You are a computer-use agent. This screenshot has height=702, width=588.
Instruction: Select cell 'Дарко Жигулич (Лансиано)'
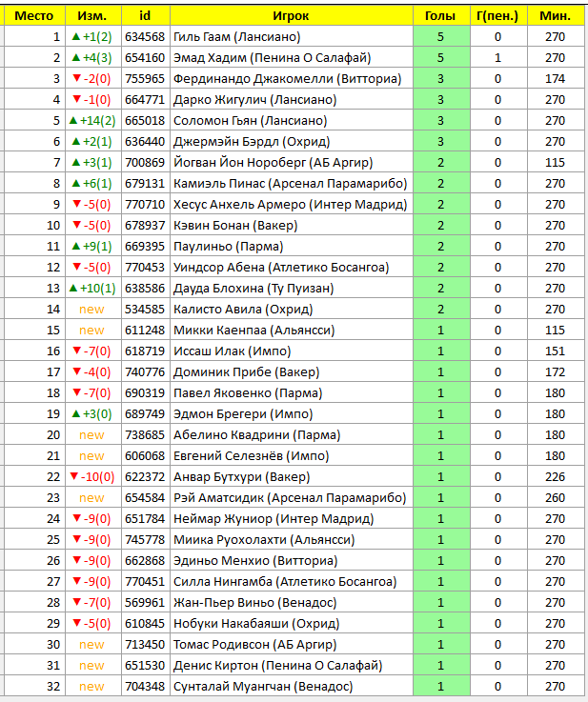(x=291, y=100)
